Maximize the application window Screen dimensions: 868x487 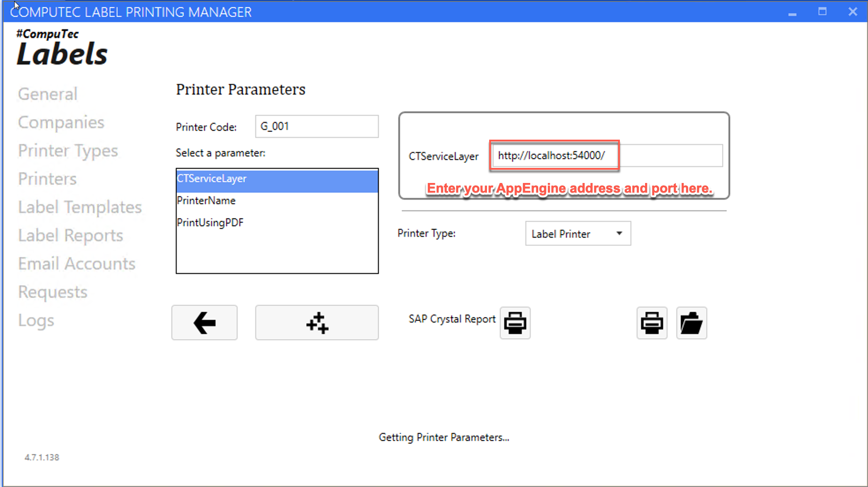[x=822, y=12]
